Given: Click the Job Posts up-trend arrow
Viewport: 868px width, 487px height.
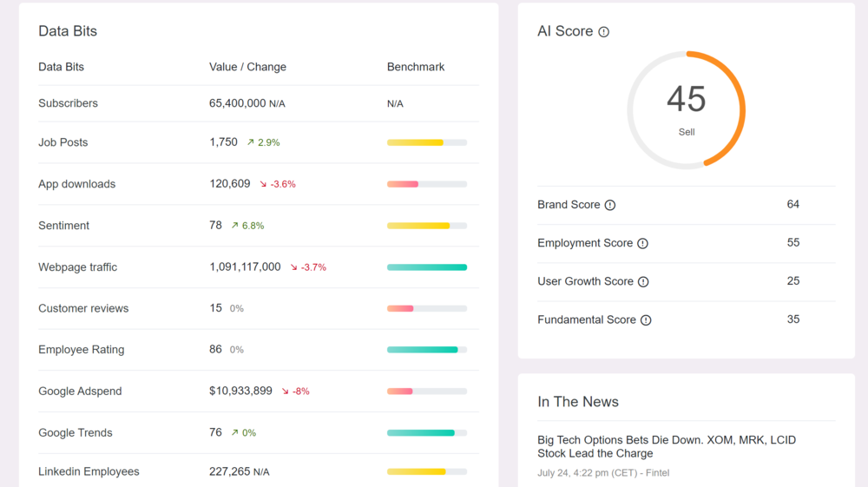Looking at the screenshot, I should click(x=250, y=142).
